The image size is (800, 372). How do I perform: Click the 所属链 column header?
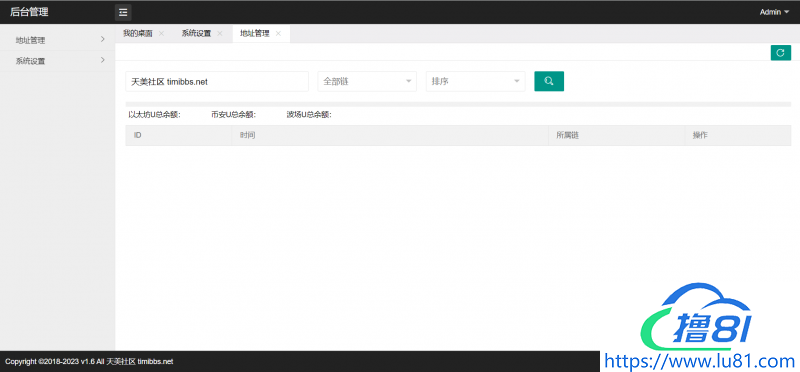616,136
